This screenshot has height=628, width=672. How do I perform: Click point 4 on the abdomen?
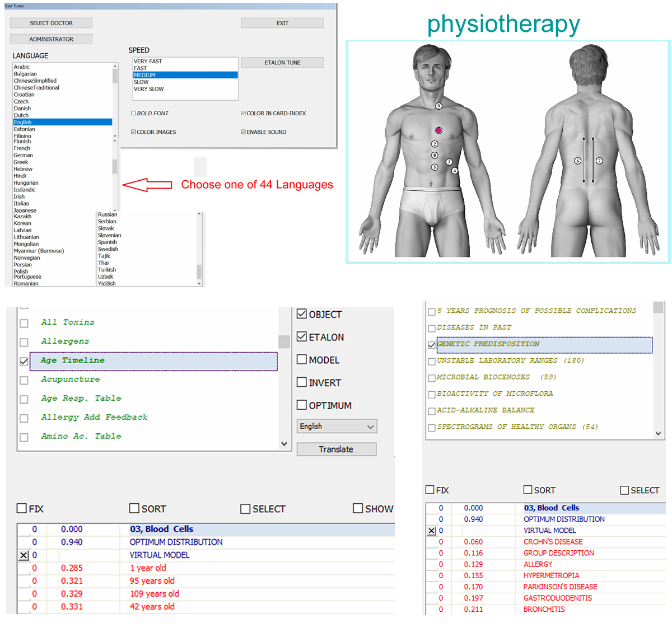click(455, 171)
